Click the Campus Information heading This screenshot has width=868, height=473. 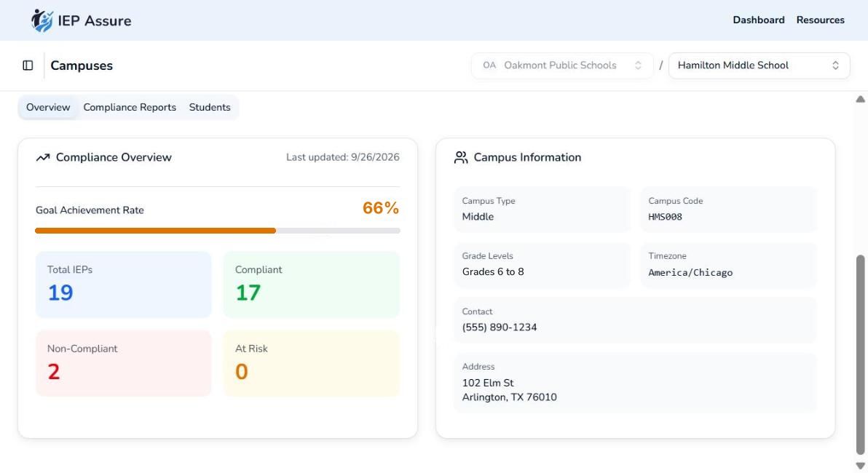click(527, 157)
